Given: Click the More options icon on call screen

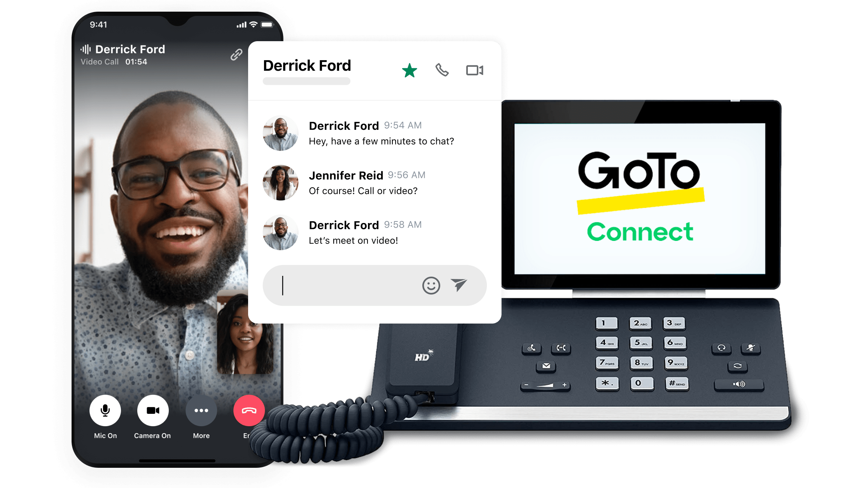Looking at the screenshot, I should click(201, 411).
